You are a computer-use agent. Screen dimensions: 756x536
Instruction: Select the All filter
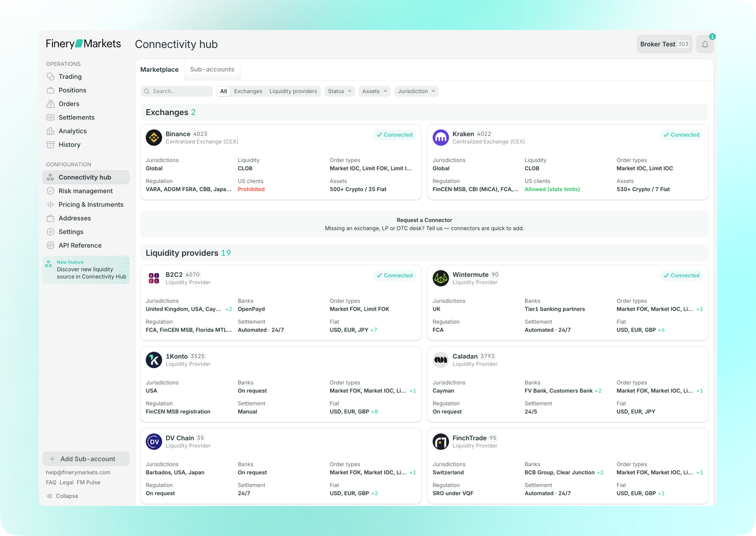tap(223, 91)
